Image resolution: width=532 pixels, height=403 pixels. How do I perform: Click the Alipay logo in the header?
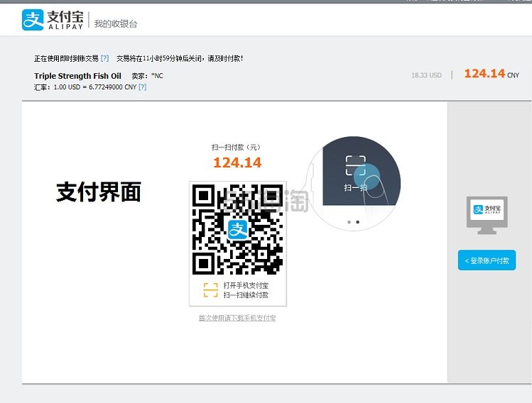53,20
